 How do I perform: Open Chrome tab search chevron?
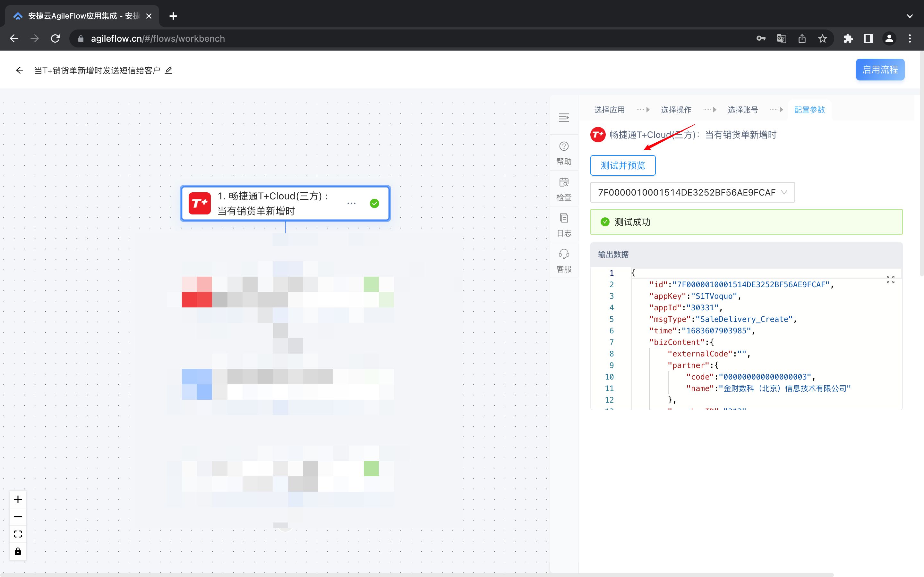(910, 16)
